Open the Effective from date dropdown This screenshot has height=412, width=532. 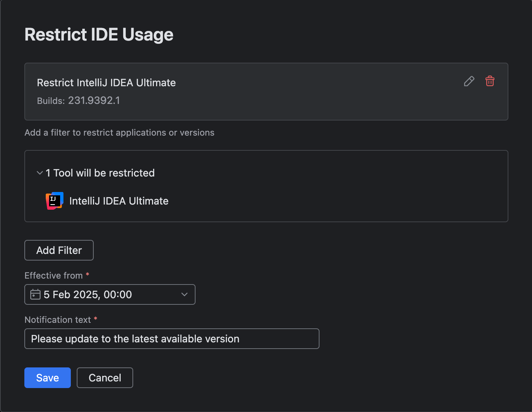click(110, 294)
